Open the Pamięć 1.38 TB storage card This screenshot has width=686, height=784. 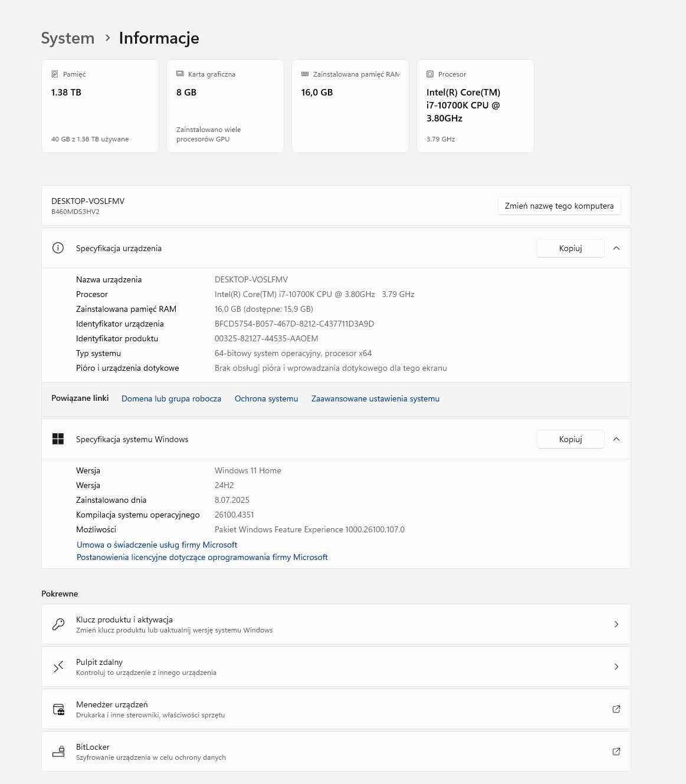pos(100,106)
